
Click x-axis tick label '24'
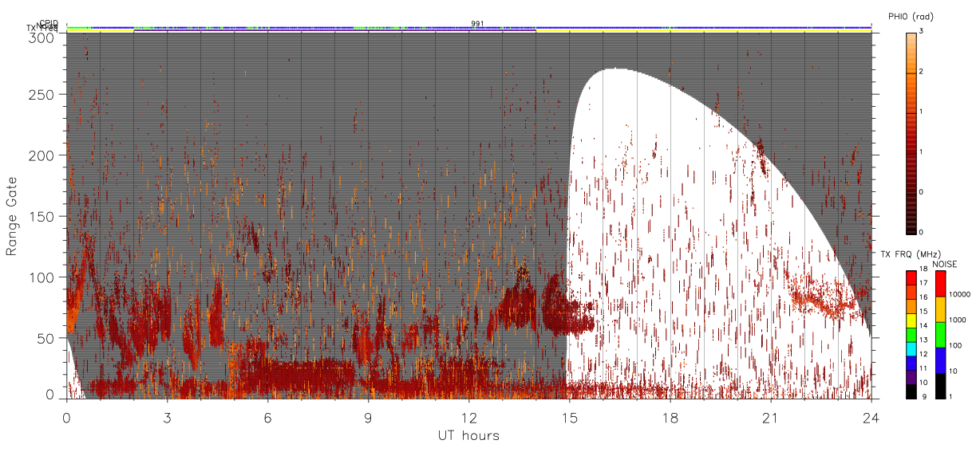pyautogui.click(x=871, y=417)
